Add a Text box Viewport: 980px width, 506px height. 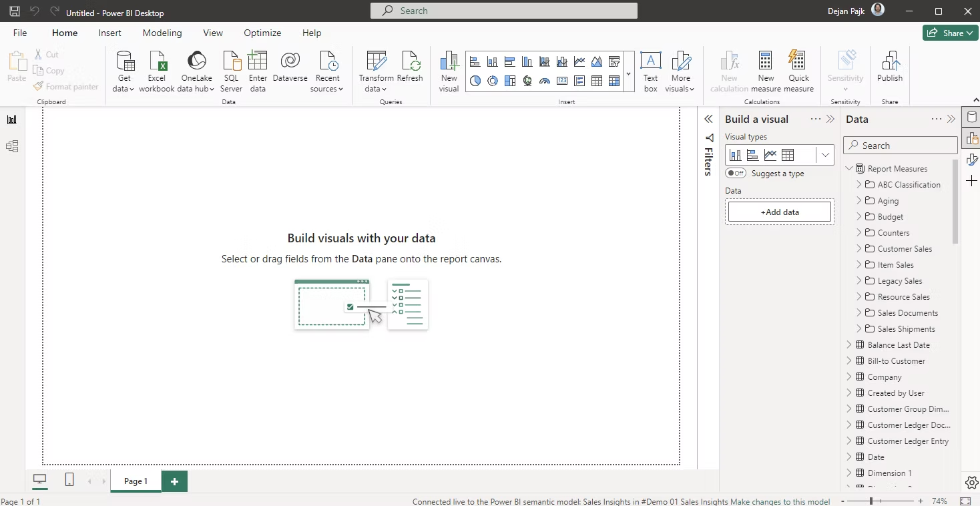pos(650,62)
